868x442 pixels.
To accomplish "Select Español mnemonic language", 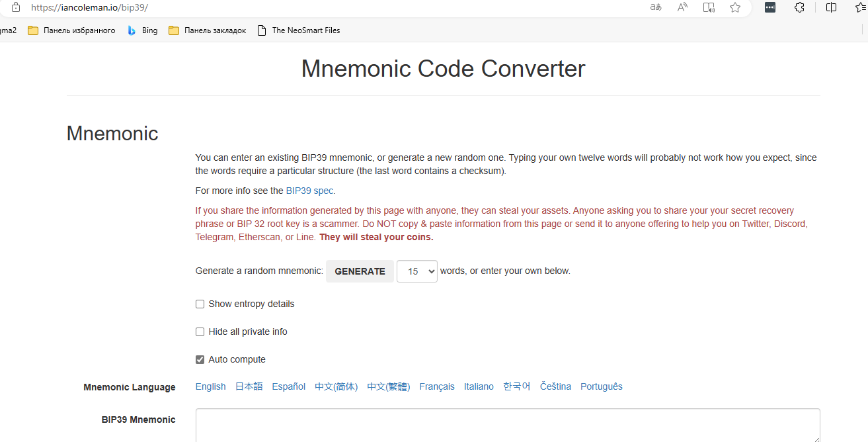I will click(289, 386).
